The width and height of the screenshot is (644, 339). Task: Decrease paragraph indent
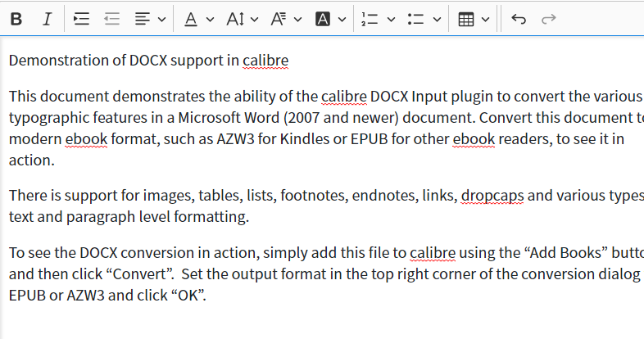111,19
